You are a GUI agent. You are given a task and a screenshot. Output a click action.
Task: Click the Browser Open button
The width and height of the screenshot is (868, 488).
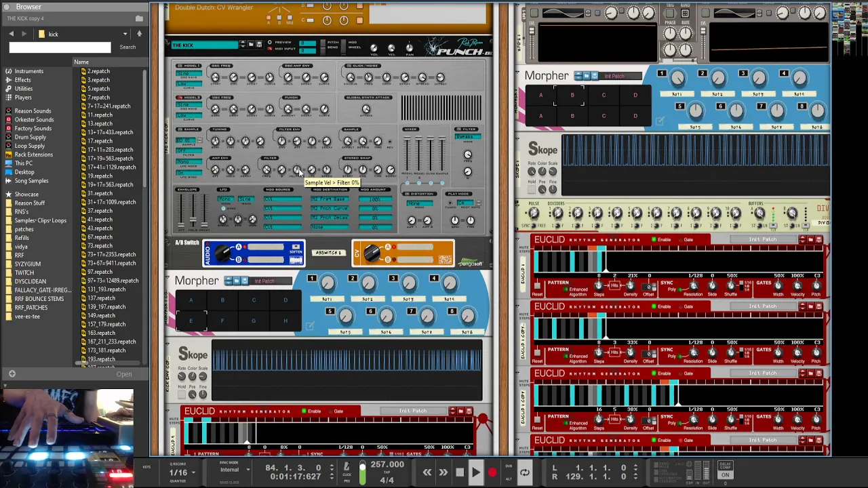[x=124, y=374]
